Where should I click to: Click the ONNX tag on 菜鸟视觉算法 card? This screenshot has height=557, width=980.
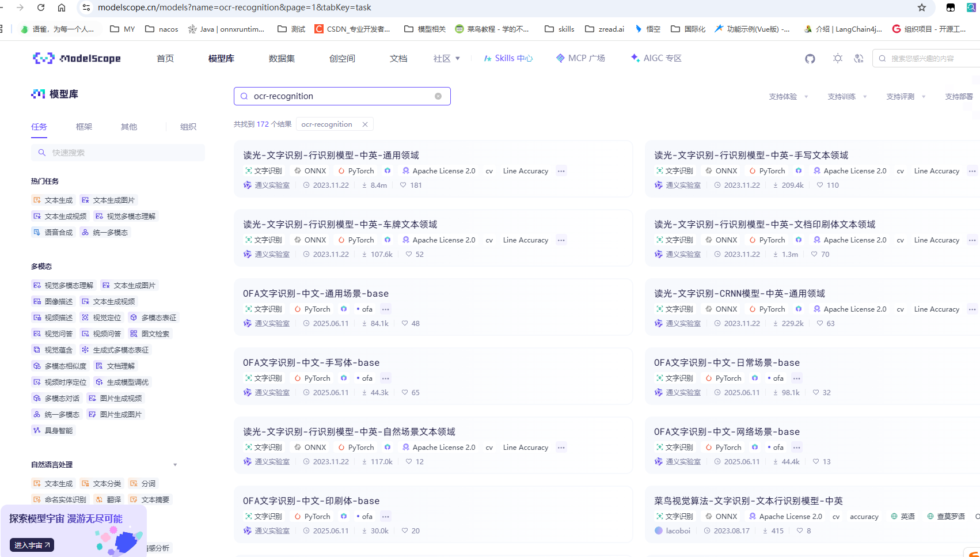[721, 517]
